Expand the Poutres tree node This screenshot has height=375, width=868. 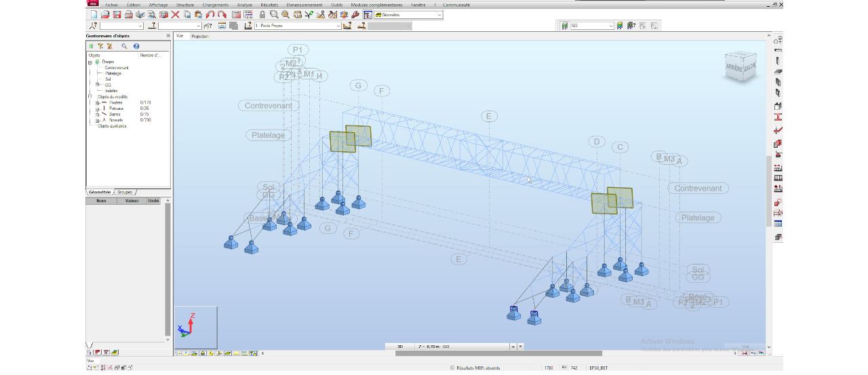[98, 103]
